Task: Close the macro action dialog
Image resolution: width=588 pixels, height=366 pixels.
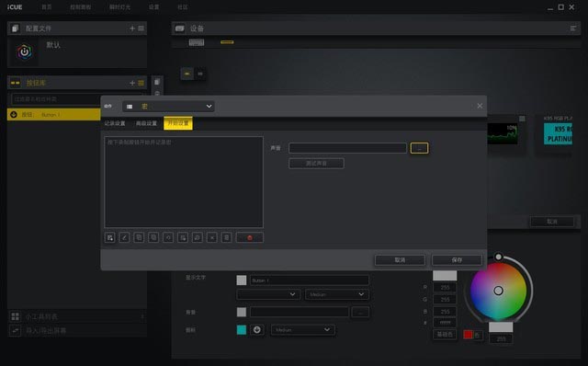Action: (x=480, y=106)
